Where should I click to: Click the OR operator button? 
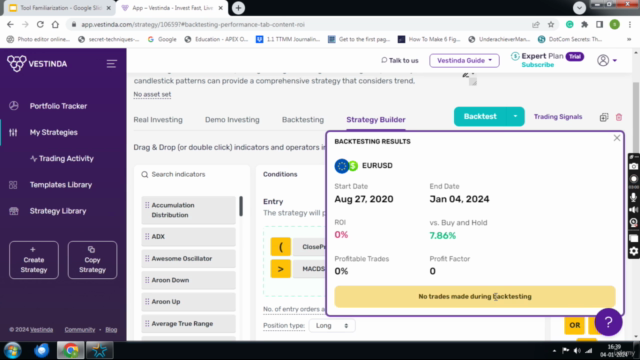(x=574, y=325)
